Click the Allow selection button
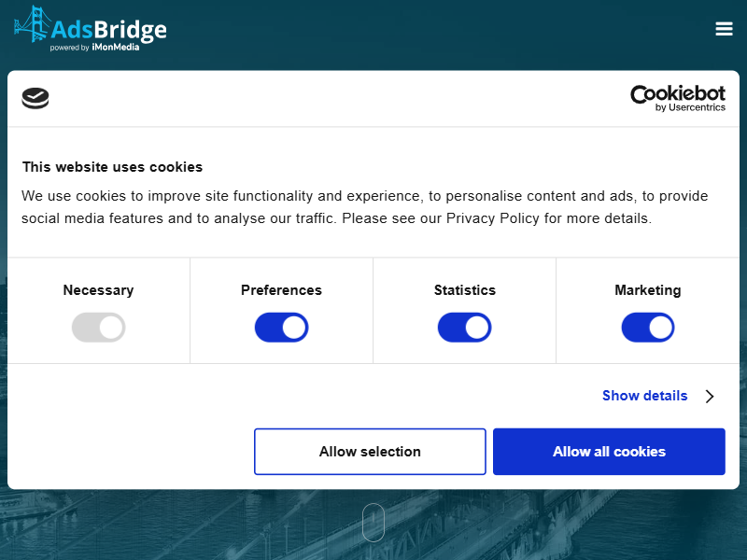The image size is (747, 560). [x=370, y=451]
